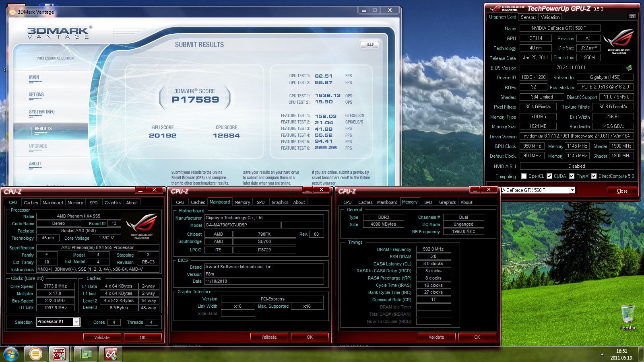Open Caches tab in CPU-Z memory window
The image size is (644, 362).
coord(365,202)
